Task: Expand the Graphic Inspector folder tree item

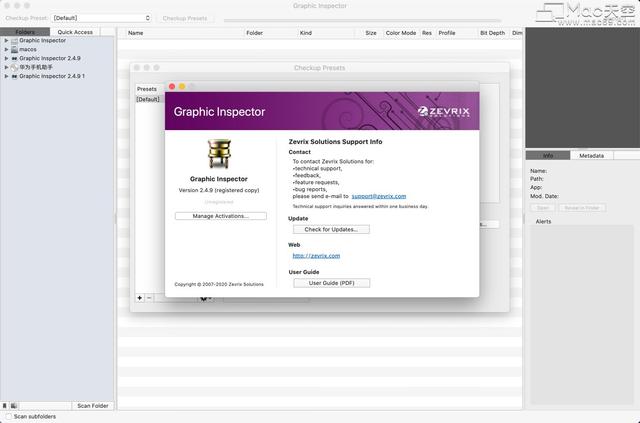Action: tap(6, 40)
